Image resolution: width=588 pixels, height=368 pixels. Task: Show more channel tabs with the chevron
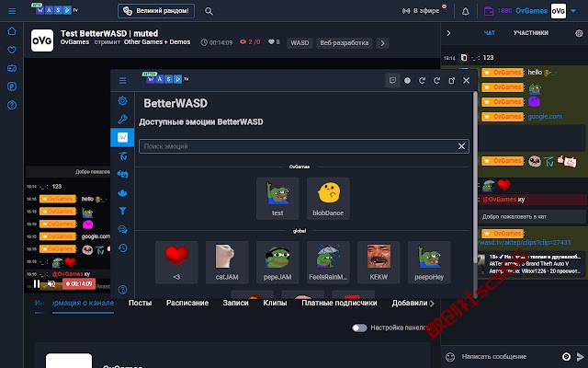coord(432,303)
